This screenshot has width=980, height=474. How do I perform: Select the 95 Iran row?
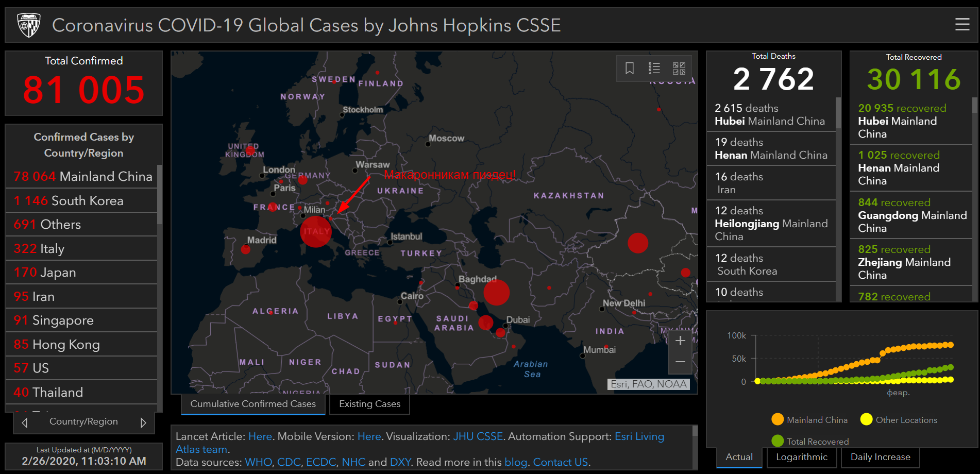pos(81,296)
